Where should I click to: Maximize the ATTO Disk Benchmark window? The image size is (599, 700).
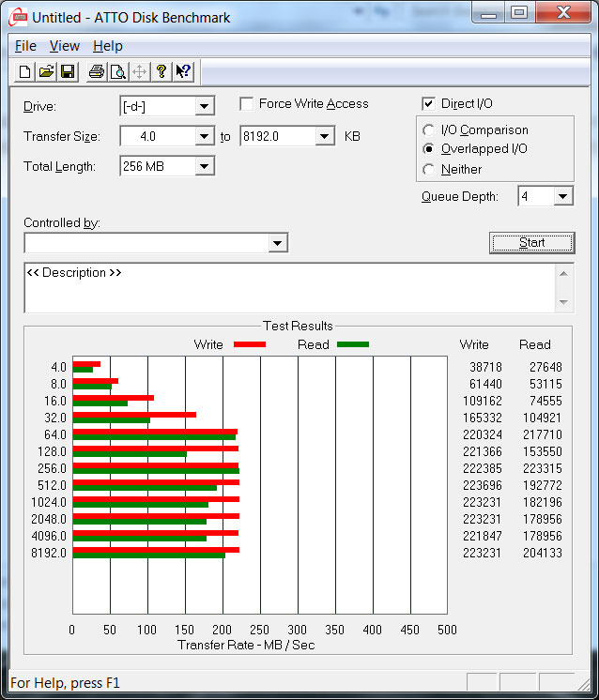point(519,13)
